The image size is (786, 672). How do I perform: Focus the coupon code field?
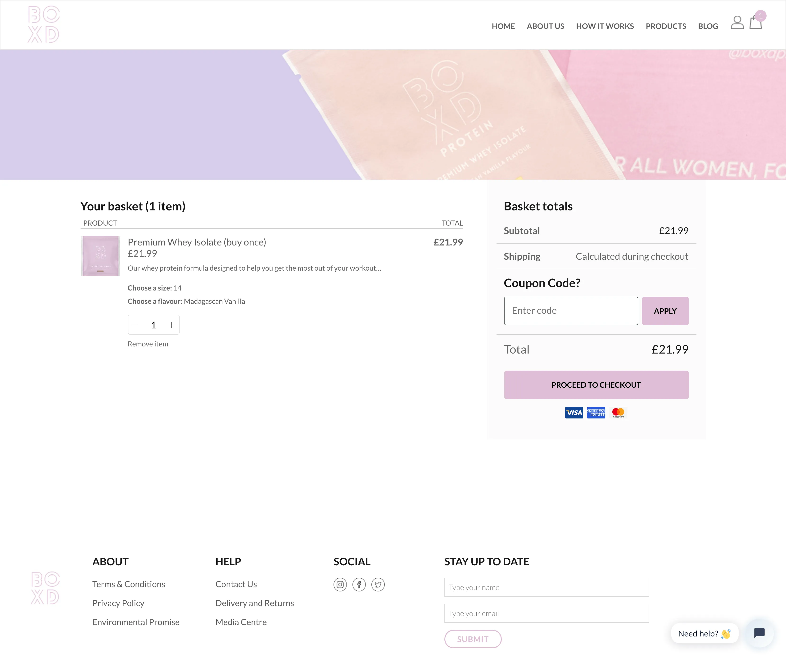570,311
